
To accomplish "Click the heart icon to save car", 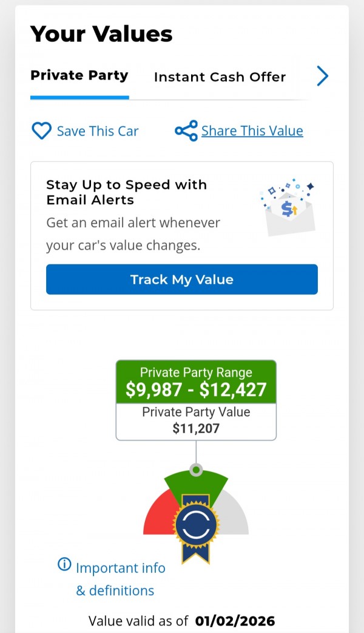I will pyautogui.click(x=41, y=131).
